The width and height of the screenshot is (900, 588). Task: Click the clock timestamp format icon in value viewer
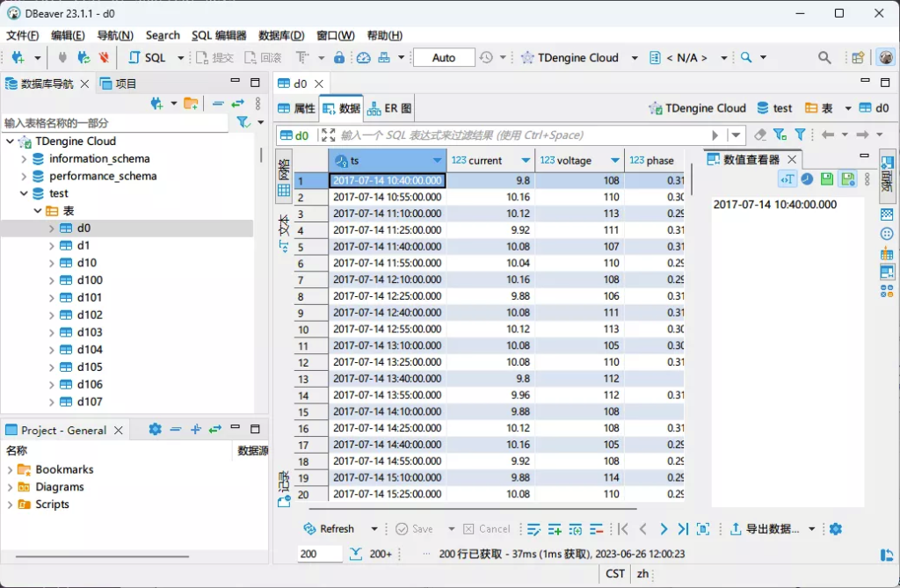807,178
